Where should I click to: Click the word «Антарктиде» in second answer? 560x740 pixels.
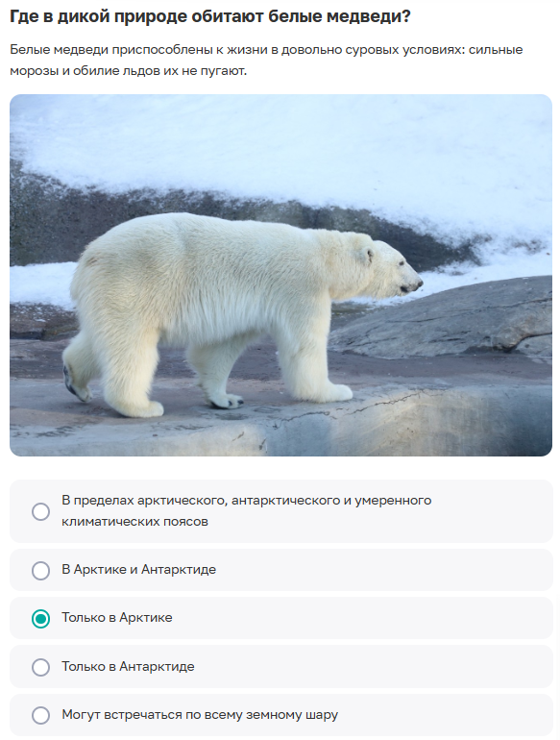pyautogui.click(x=179, y=569)
